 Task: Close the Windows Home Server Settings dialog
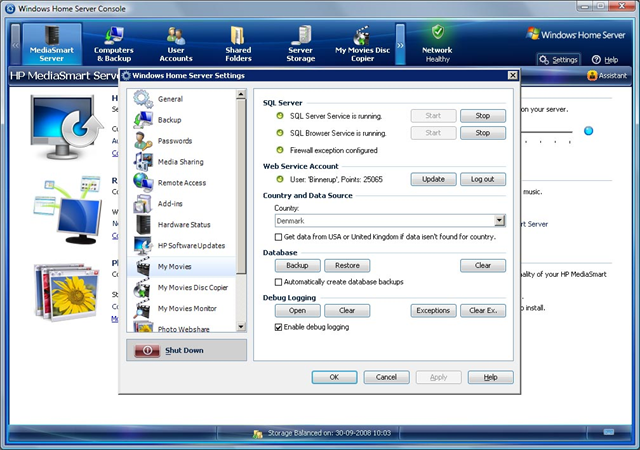[x=512, y=76]
